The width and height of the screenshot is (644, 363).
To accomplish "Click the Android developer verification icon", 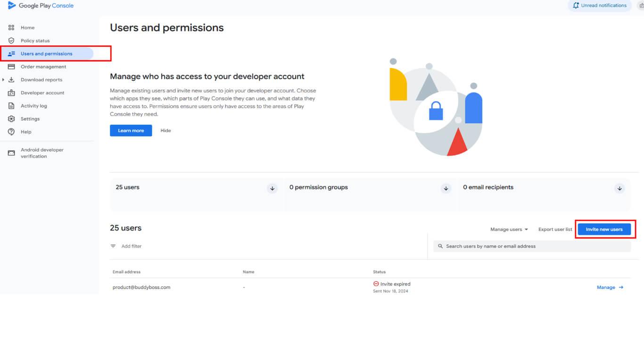I will point(11,153).
